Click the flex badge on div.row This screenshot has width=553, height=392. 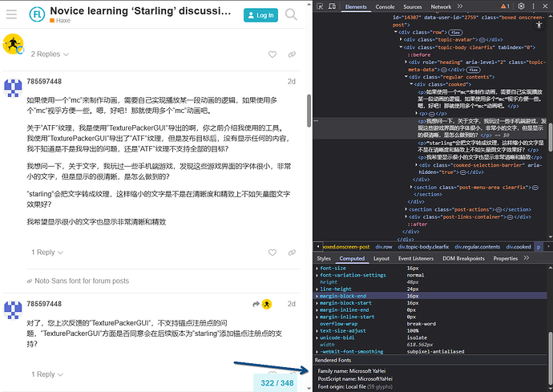coord(457,32)
